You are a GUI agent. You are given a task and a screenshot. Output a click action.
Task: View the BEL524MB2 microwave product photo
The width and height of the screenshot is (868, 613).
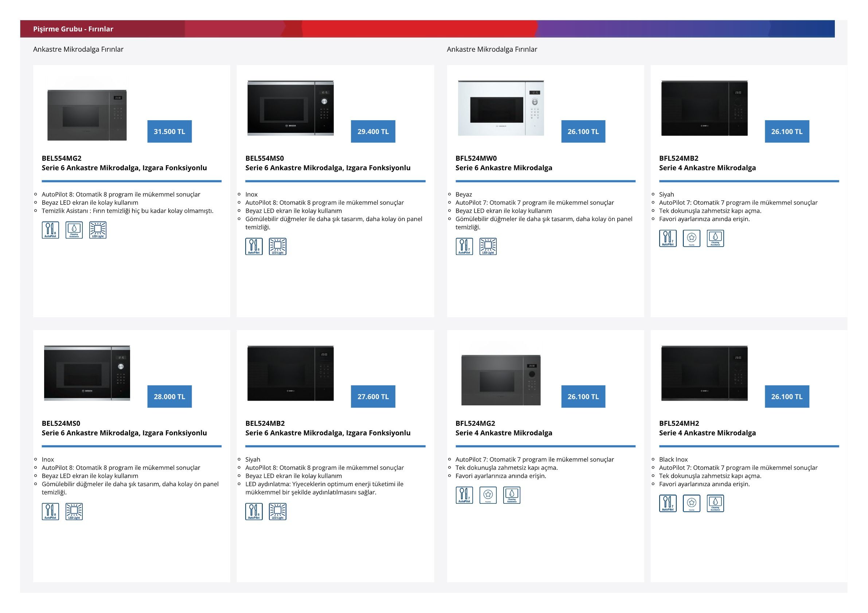[290, 373]
